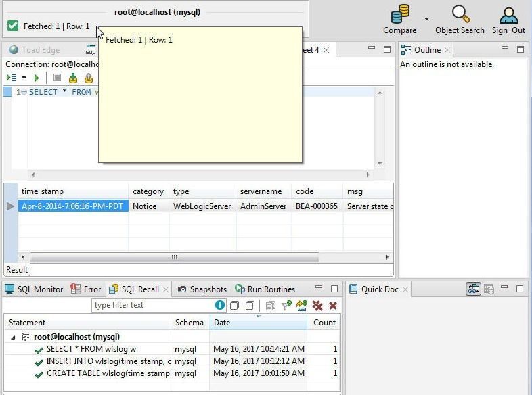The width and height of the screenshot is (532, 395).
Task: Open the Compare dropdown arrow
Action: (x=426, y=19)
